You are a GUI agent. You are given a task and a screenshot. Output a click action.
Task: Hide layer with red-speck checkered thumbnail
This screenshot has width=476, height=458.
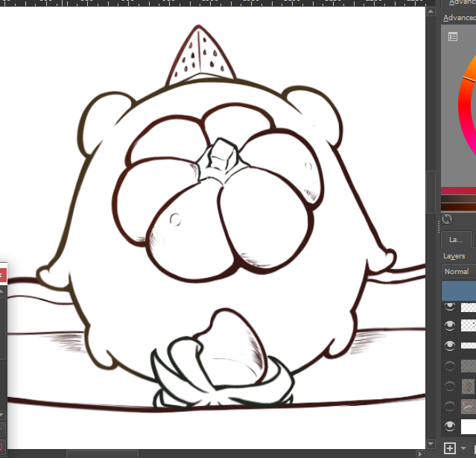click(450, 325)
